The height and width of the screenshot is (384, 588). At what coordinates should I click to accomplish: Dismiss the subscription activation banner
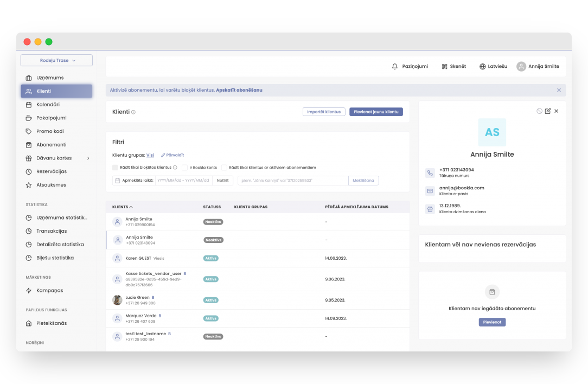[x=559, y=90]
